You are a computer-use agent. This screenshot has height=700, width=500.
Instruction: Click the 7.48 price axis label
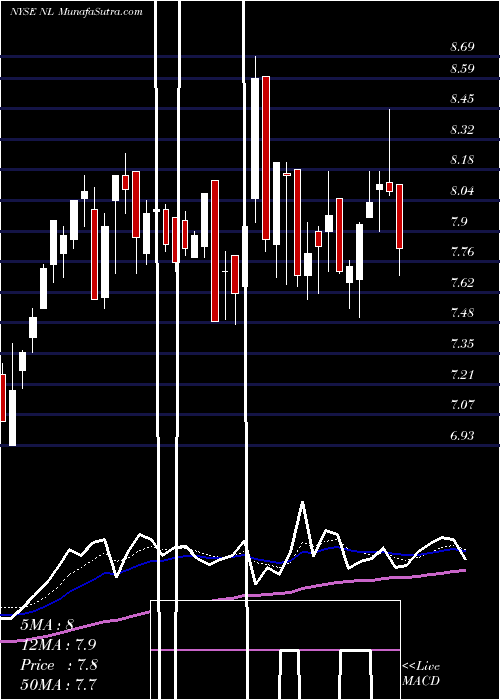462,312
